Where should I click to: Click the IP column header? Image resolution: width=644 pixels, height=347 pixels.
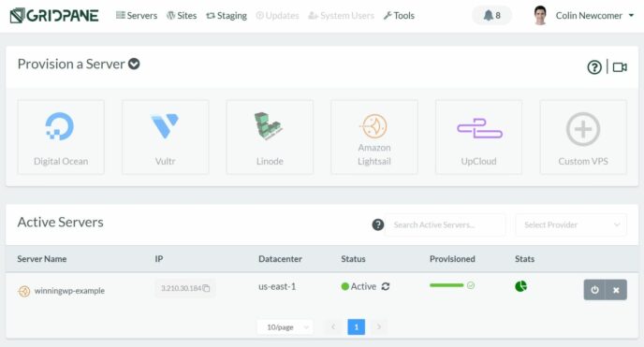pos(159,259)
